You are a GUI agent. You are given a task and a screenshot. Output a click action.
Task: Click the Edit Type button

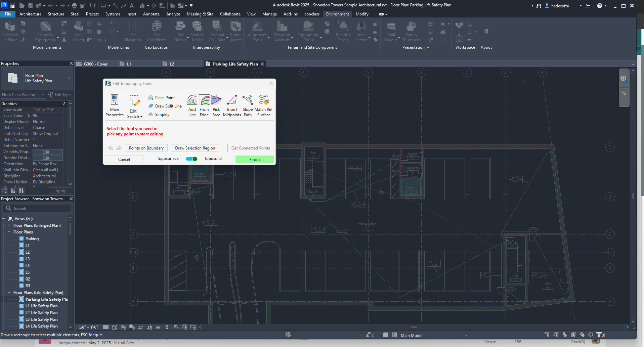(59, 95)
